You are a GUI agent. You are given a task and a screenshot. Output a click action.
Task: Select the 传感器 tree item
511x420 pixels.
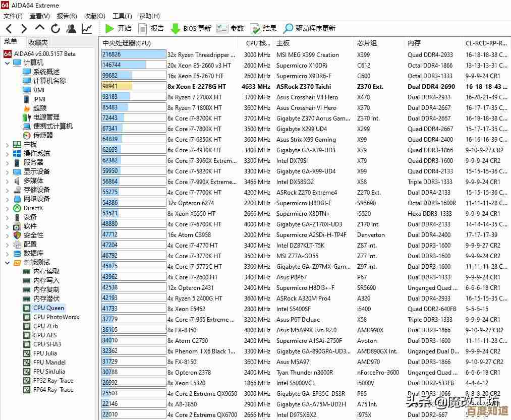pyautogui.click(x=42, y=135)
